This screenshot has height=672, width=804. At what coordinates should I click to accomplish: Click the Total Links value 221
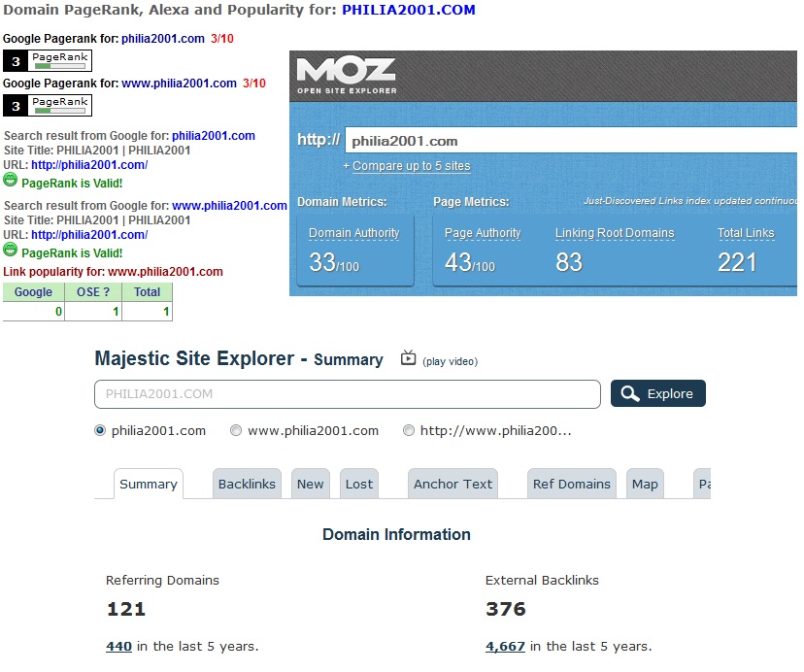(x=737, y=262)
